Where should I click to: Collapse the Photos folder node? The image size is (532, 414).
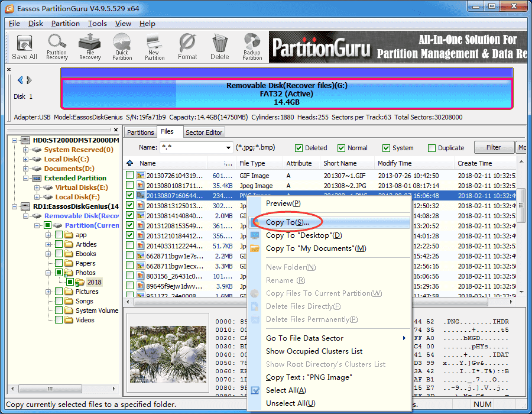point(48,273)
